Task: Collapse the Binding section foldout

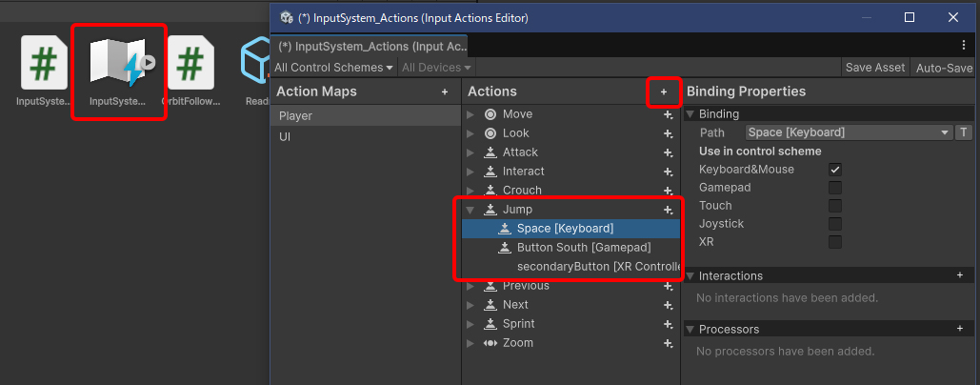Action: 690,114
